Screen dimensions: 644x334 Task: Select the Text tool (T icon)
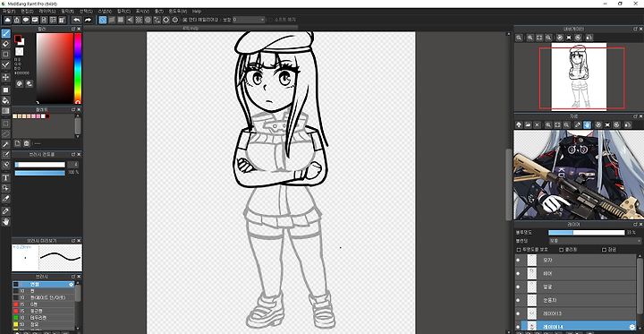(5, 177)
